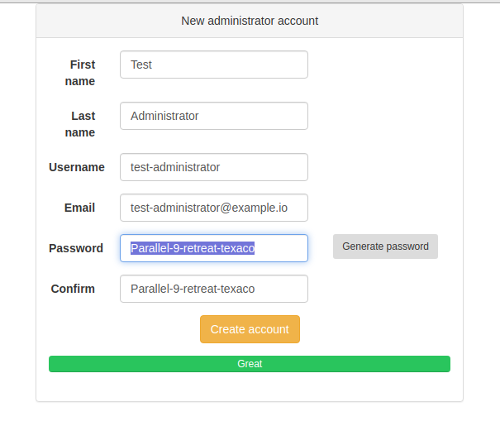Click the Password label text

coord(76,248)
